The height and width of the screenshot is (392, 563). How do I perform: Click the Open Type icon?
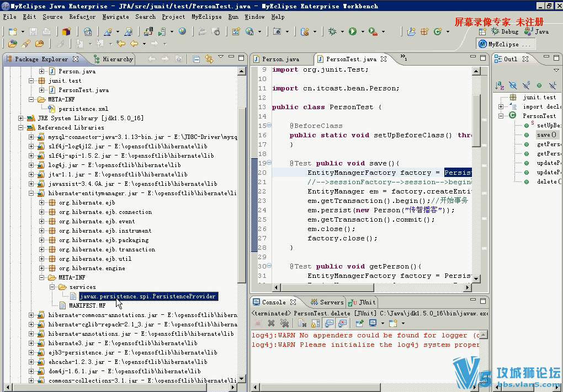tap(12, 44)
